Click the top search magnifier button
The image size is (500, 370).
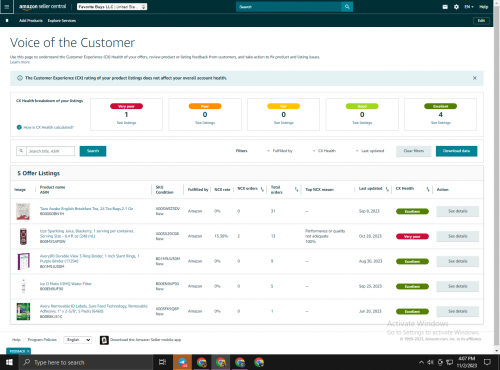[x=347, y=7]
